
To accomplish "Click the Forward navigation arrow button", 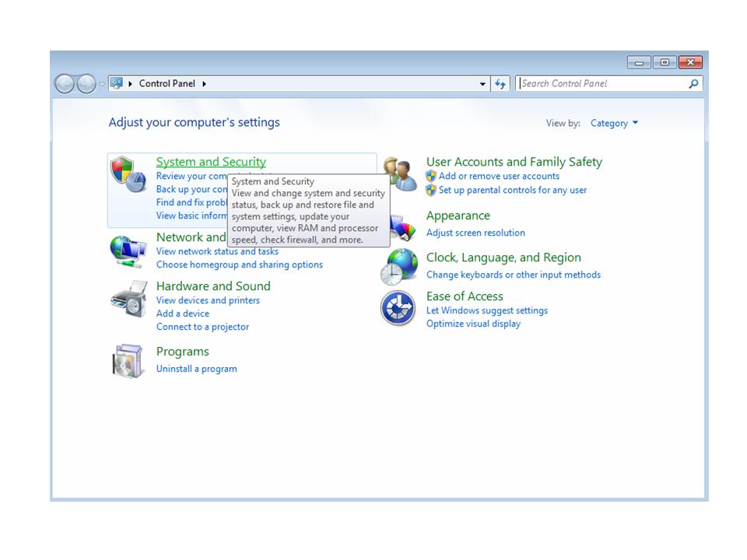I will pyautogui.click(x=86, y=84).
